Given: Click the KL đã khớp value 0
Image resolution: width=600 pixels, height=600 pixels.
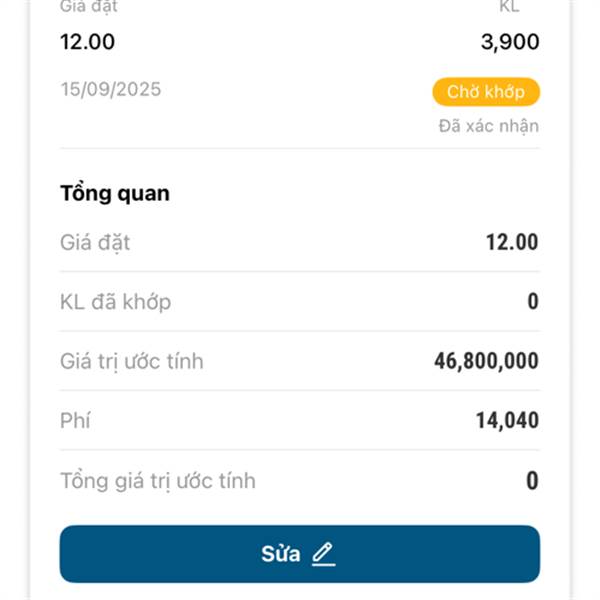Looking at the screenshot, I should pyautogui.click(x=533, y=301).
